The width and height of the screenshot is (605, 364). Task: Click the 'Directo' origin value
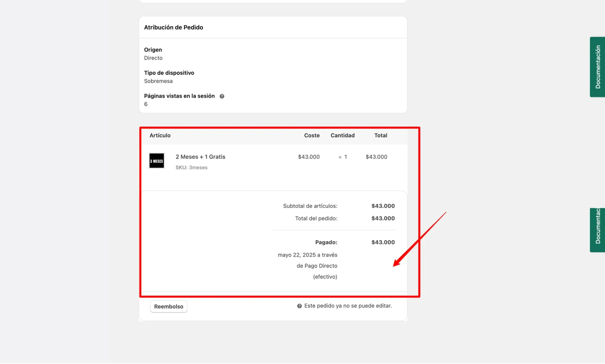pyautogui.click(x=153, y=58)
